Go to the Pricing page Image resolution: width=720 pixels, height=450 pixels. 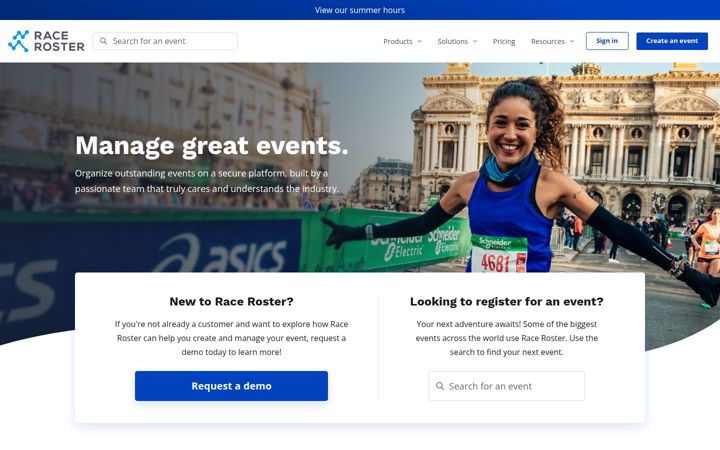504,41
